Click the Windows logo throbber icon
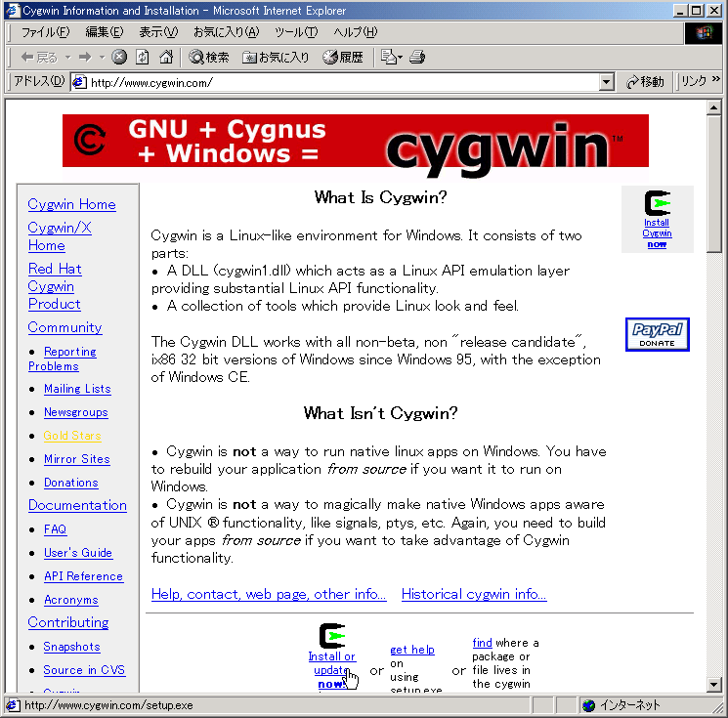The width and height of the screenshot is (728, 718). (703, 32)
